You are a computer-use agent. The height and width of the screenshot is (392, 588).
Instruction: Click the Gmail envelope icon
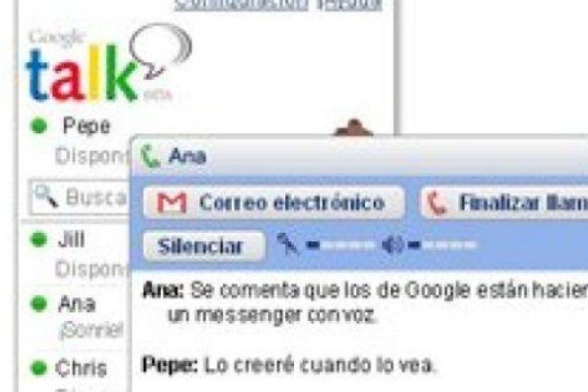coord(171,203)
